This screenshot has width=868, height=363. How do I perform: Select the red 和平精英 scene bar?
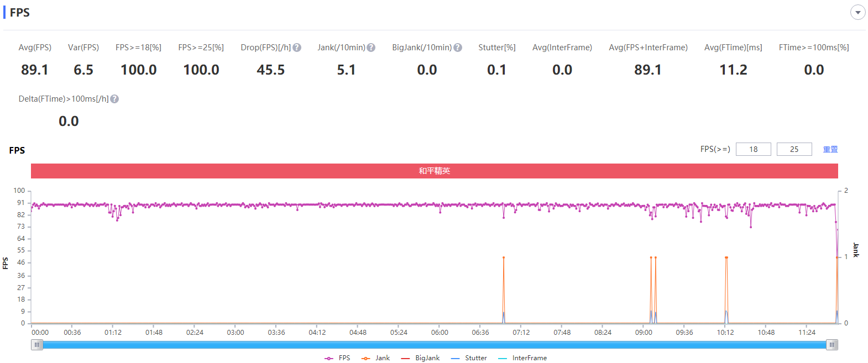435,171
